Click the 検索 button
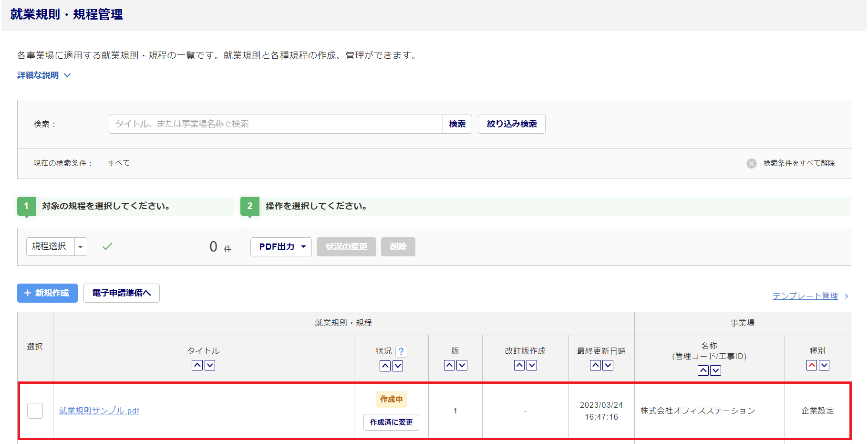 [x=457, y=124]
